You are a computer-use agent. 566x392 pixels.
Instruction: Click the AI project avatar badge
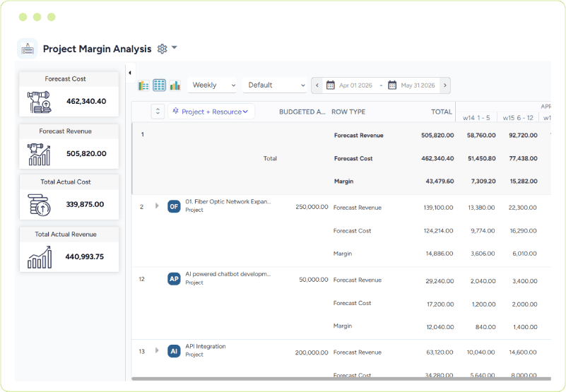(174, 351)
